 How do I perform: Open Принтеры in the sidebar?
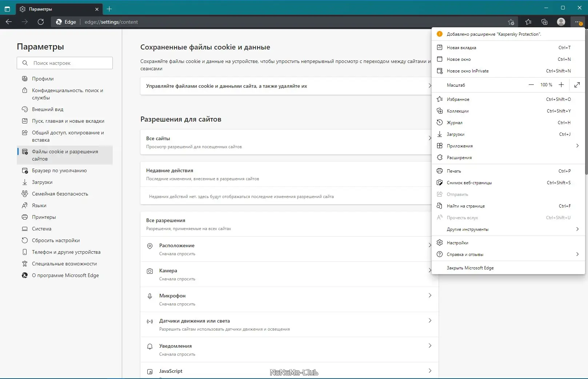pos(65,217)
